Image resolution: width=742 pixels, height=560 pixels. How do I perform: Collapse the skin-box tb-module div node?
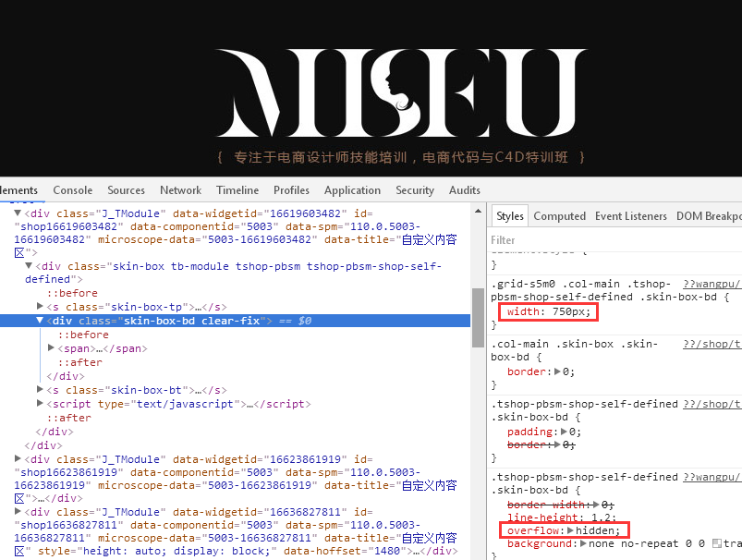point(29,265)
